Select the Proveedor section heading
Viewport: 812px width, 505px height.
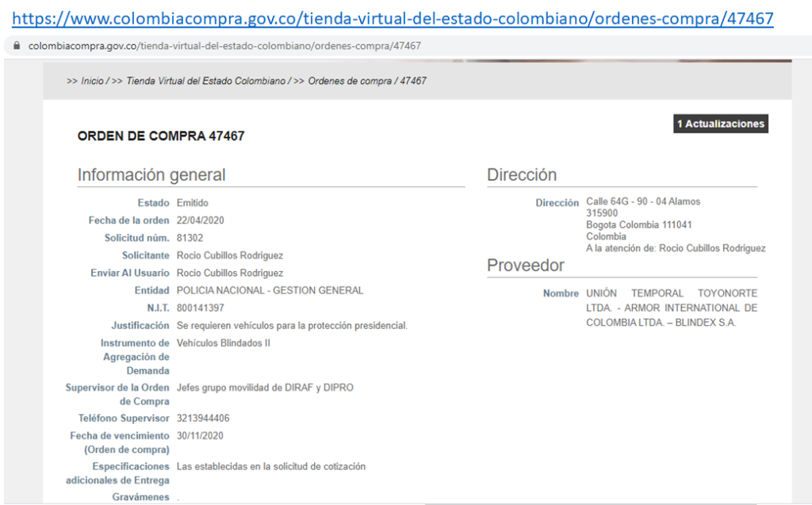(x=526, y=266)
